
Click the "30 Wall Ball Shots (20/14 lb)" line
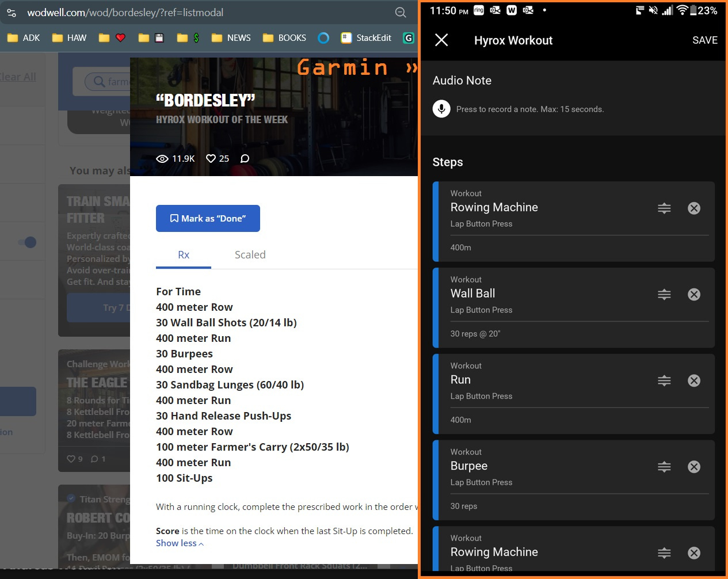click(x=226, y=323)
